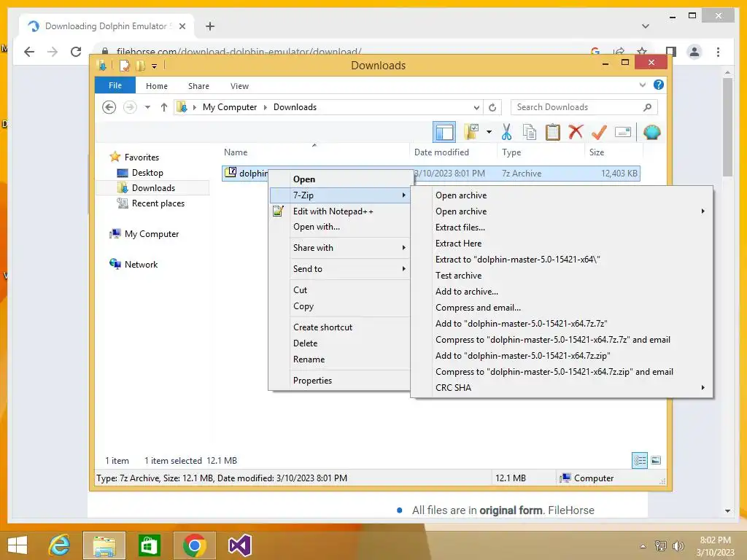This screenshot has width=747, height=560.
Task: Switch to the large icons view in the status bar
Action: (x=656, y=460)
